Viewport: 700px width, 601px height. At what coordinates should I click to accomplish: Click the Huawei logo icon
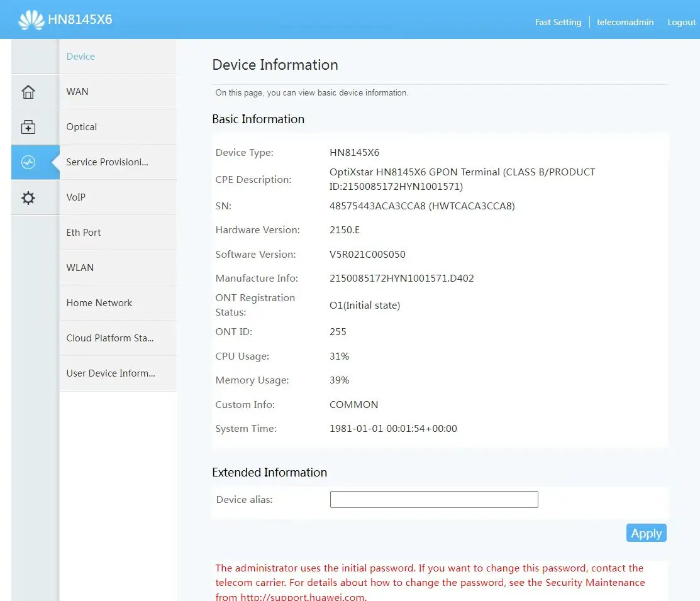point(31,20)
